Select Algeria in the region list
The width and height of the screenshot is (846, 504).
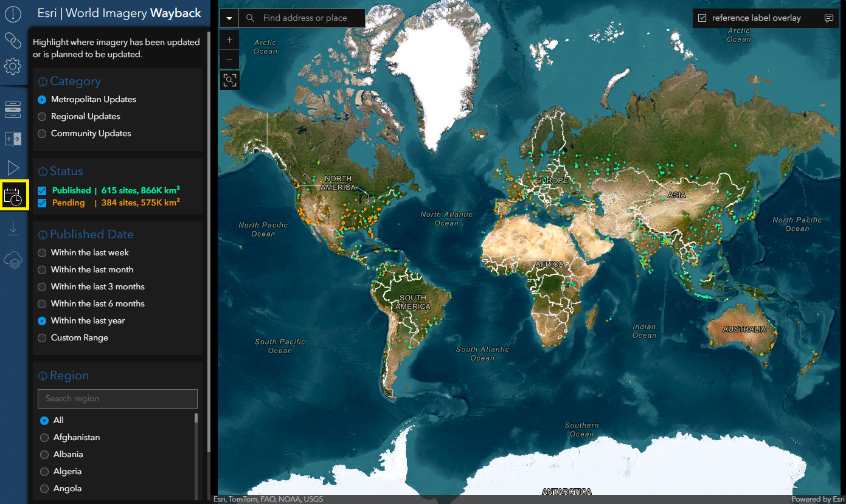pyautogui.click(x=44, y=472)
